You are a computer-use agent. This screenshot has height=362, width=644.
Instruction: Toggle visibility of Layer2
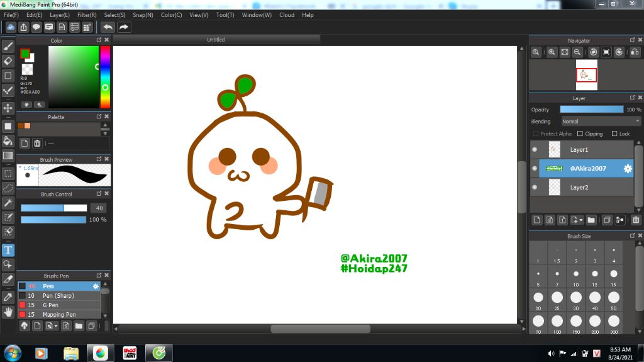point(535,187)
